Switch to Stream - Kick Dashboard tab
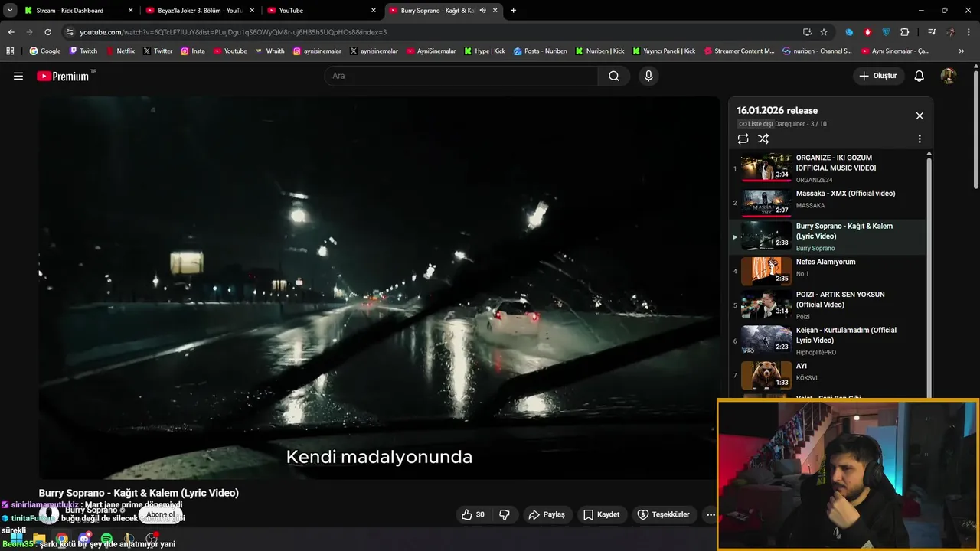 79,11
